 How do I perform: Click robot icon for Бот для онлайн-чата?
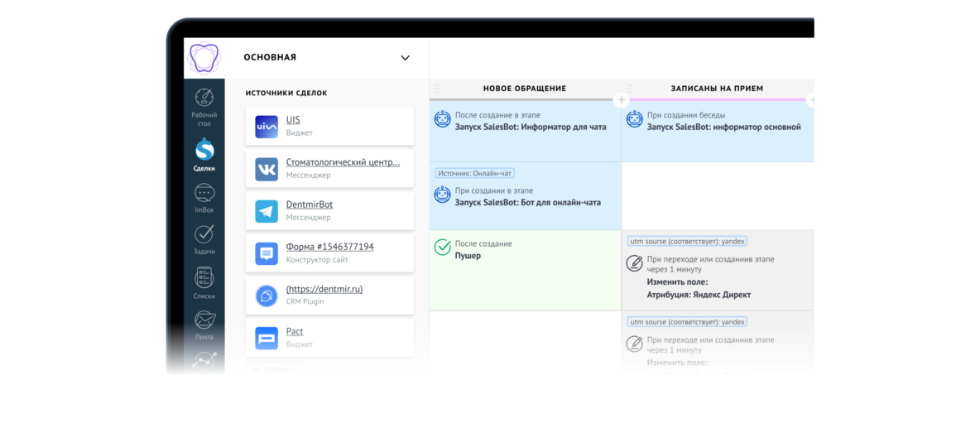(x=443, y=195)
